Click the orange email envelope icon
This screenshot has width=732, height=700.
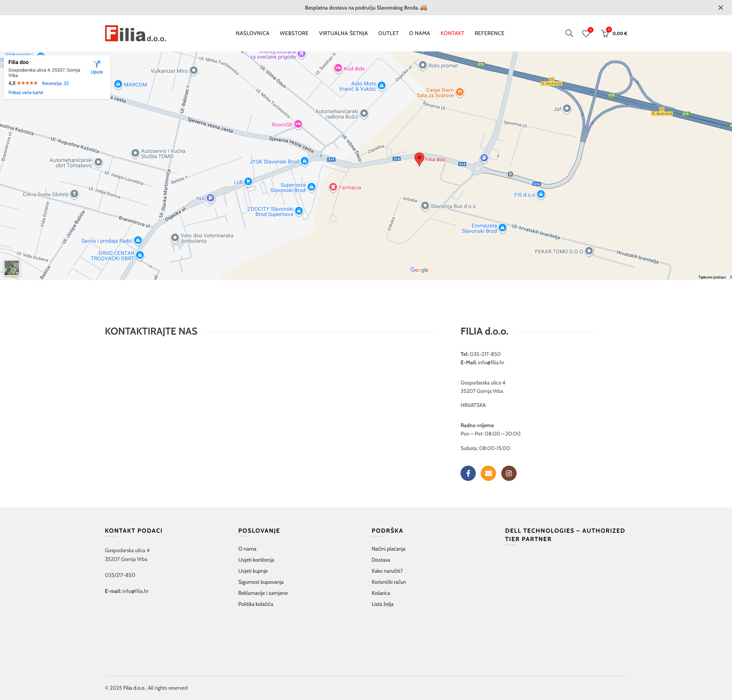coord(488,473)
